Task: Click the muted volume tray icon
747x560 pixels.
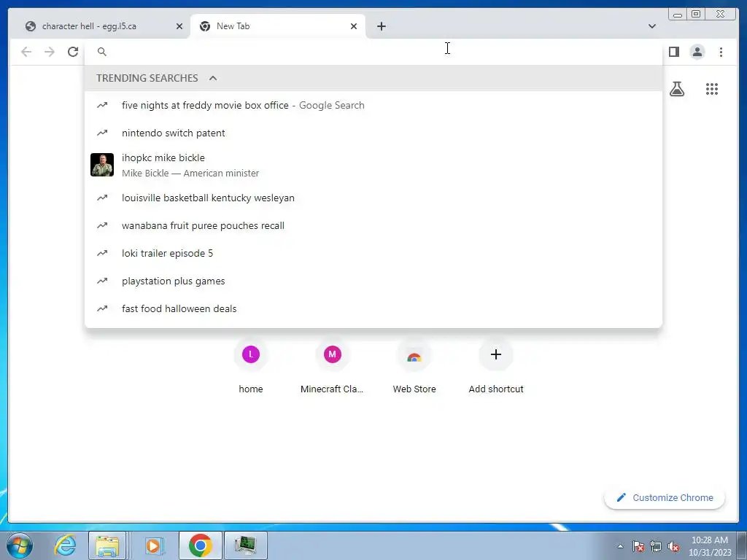Action: [673, 546]
